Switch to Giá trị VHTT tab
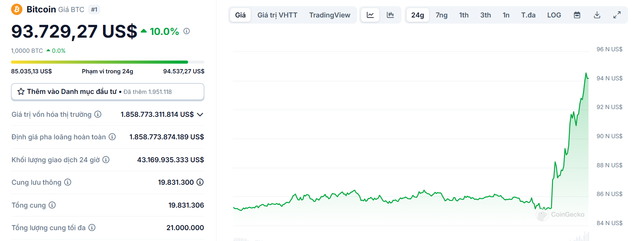The height and width of the screenshot is (241, 644). (x=277, y=15)
